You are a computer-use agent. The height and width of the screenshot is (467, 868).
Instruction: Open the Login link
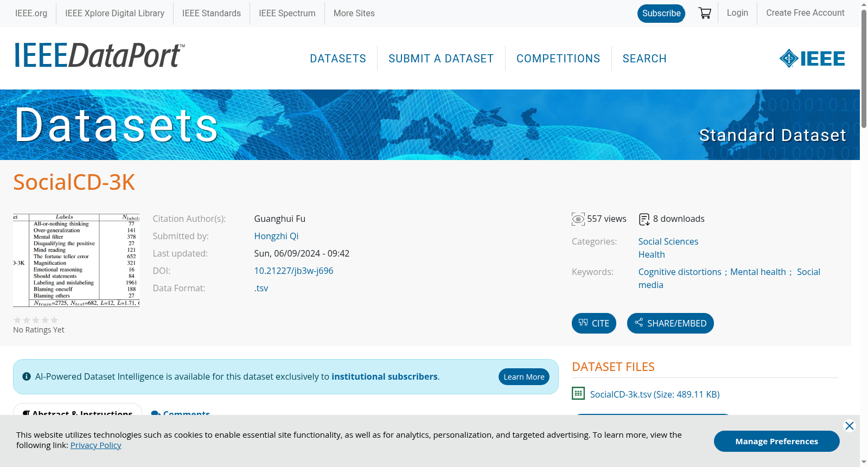pyautogui.click(x=737, y=13)
